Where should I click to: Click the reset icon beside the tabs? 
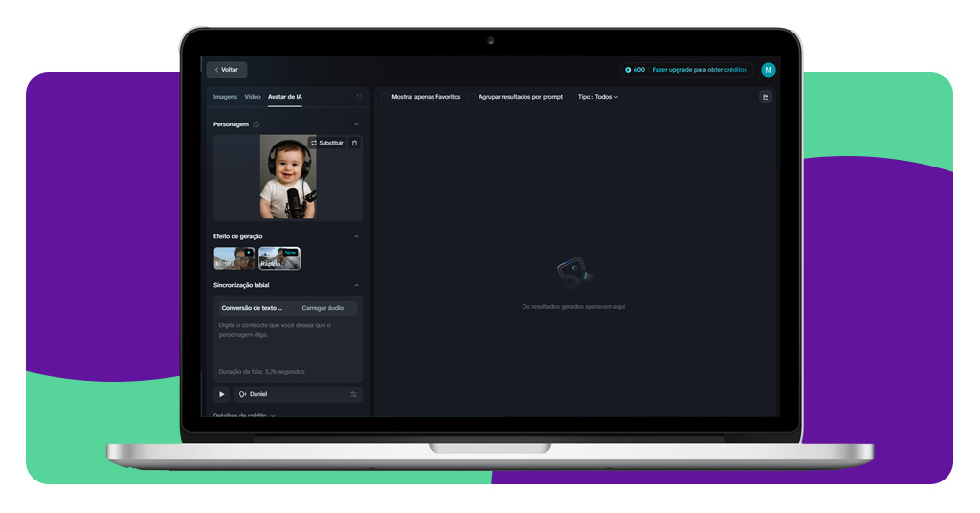[359, 97]
